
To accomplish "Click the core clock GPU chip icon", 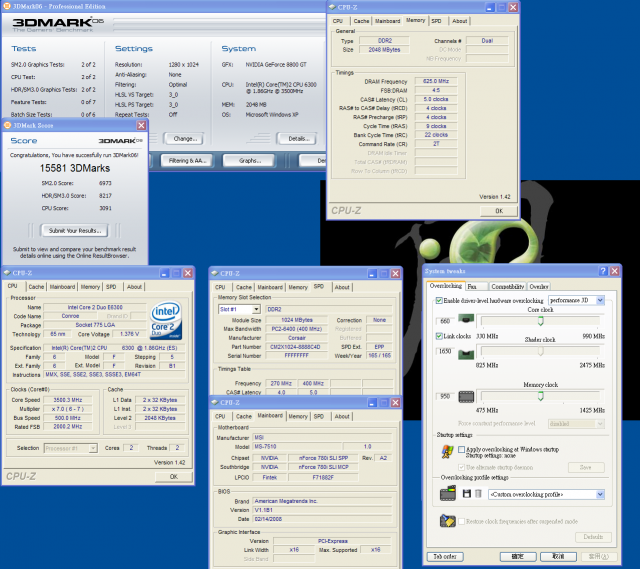I will coord(466,319).
